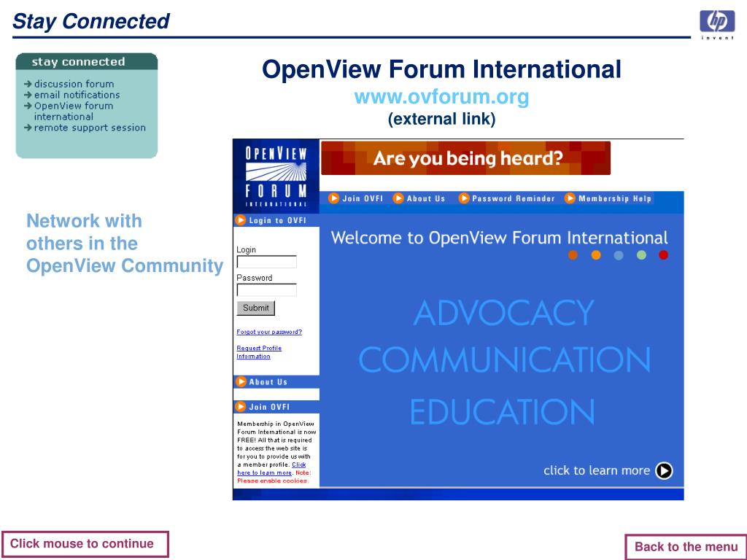Click the COMMUNICATION text
The width and height of the screenshot is (747, 560).
505,359
